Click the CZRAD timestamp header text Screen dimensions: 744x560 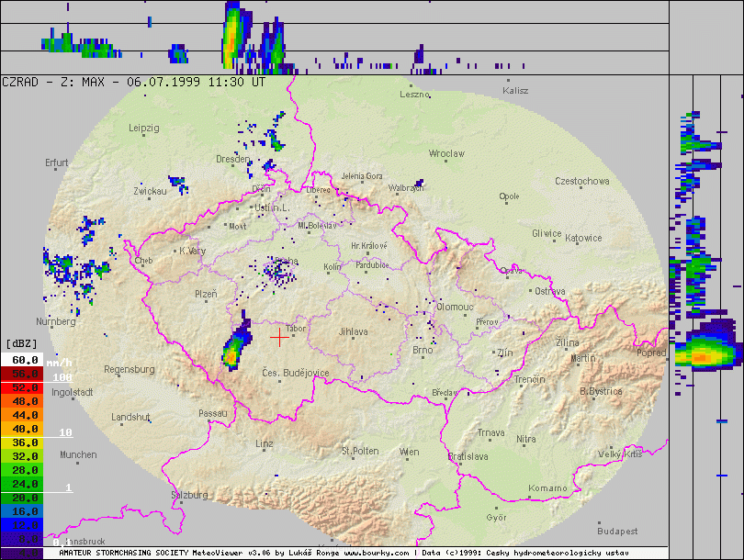click(x=134, y=81)
